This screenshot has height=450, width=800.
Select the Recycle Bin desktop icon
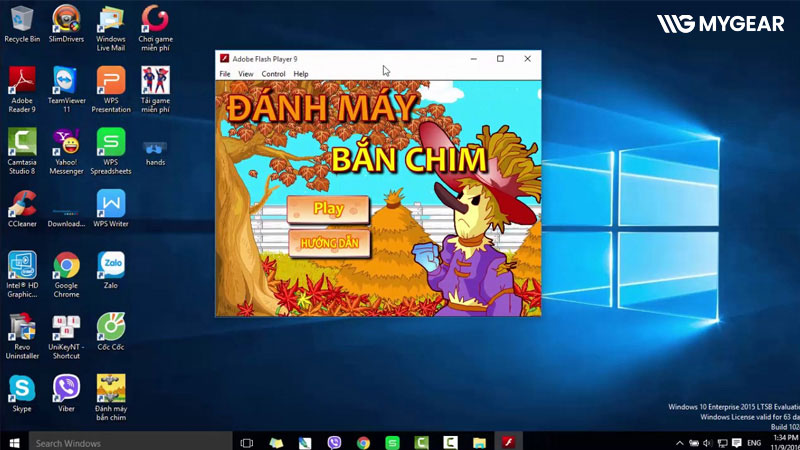[x=22, y=18]
